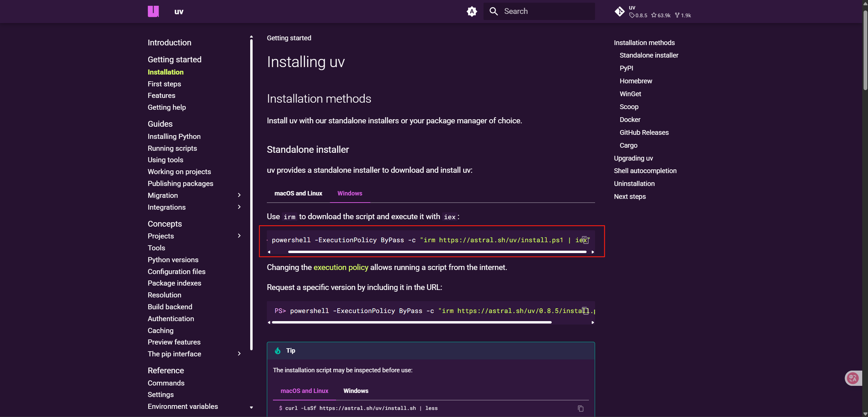Screen dimensions: 868x417
Task: Switch to macOS and Linux installer tab
Action: point(298,193)
